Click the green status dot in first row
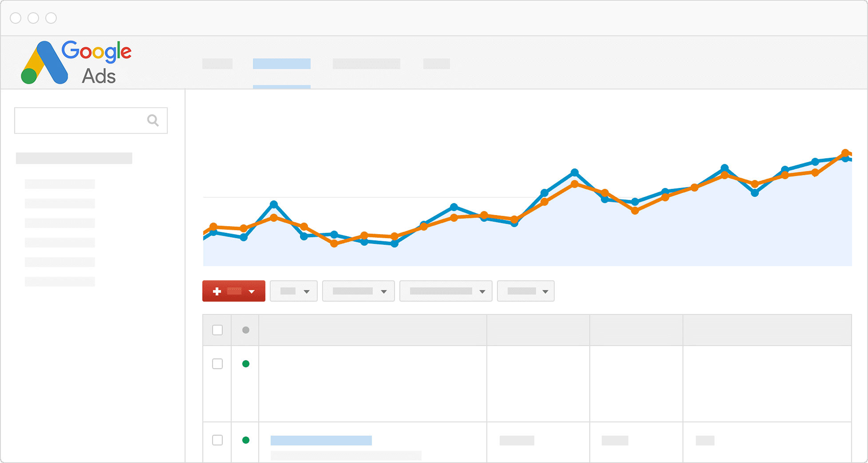 pos(246,364)
